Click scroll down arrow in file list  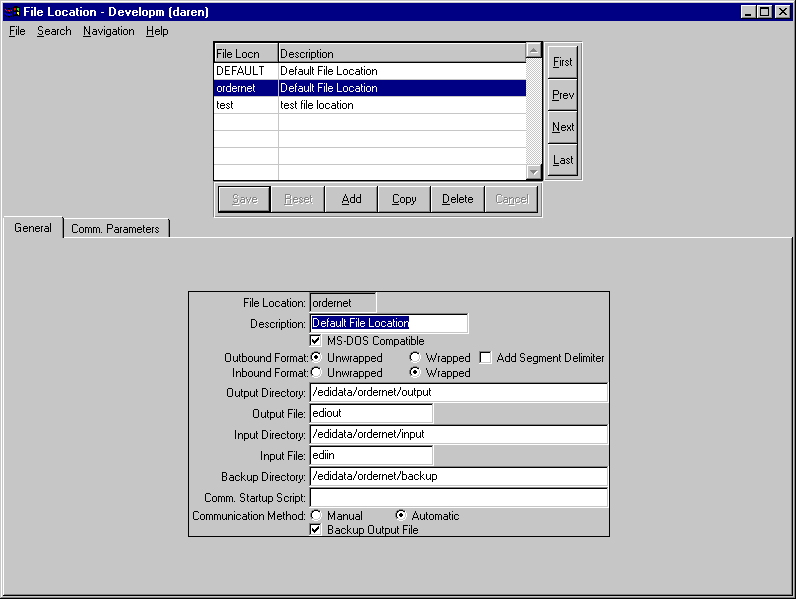534,172
